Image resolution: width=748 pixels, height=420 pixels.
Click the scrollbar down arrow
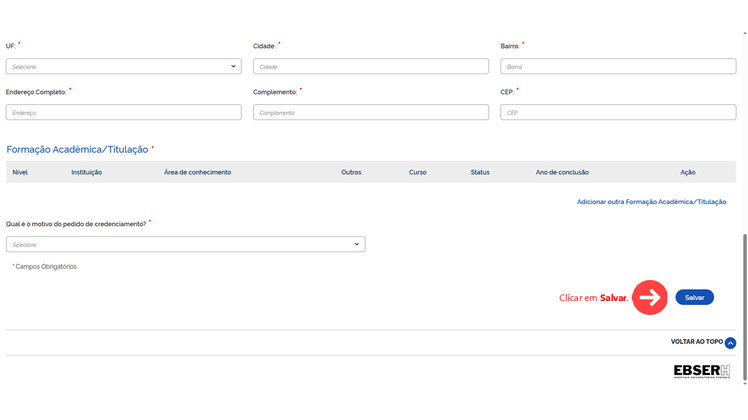point(745,383)
